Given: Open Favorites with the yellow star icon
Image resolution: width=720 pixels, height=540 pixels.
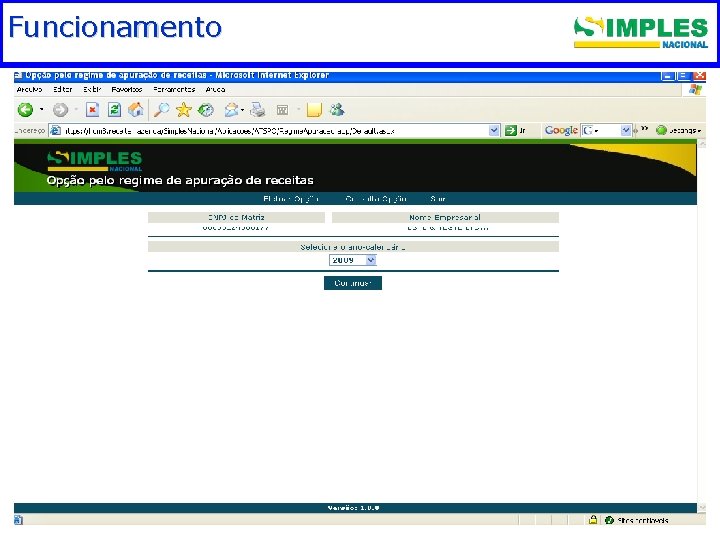Looking at the screenshot, I should click(x=184, y=110).
